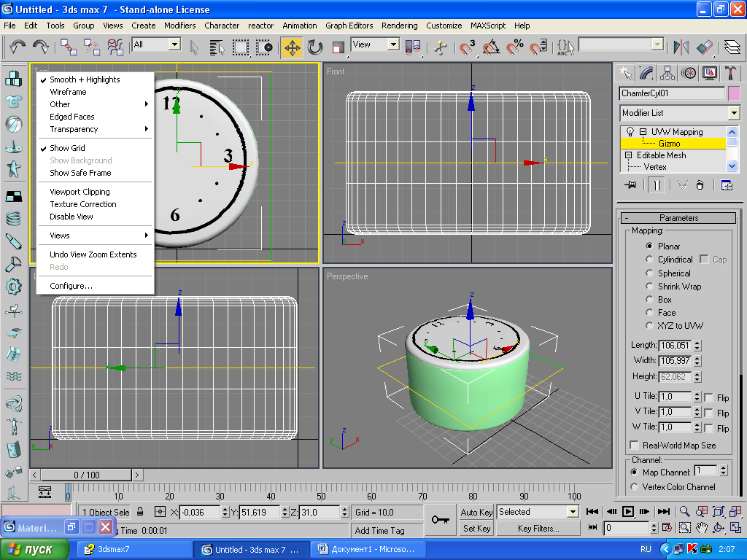Click the modifier stack scroll down arrow
The width and height of the screenshot is (747, 560).
click(x=732, y=166)
